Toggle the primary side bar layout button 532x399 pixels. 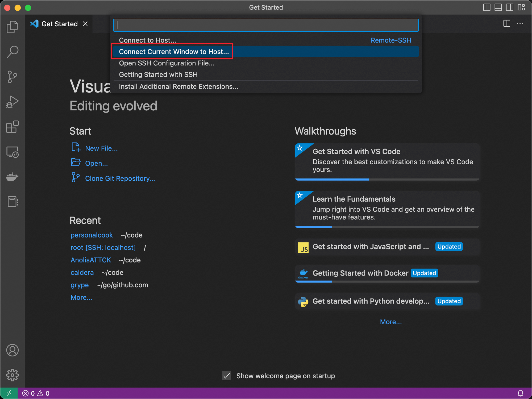point(487,7)
